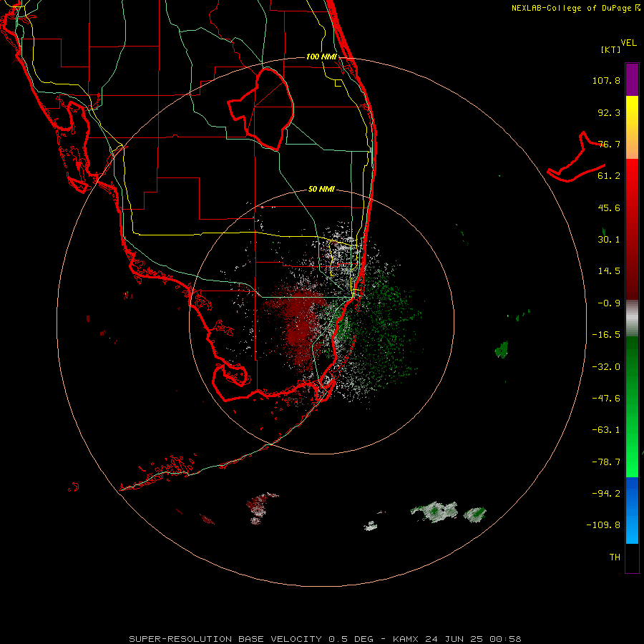Click the -47.6 velocity scale value
This screenshot has height=644, width=644.
(606, 399)
